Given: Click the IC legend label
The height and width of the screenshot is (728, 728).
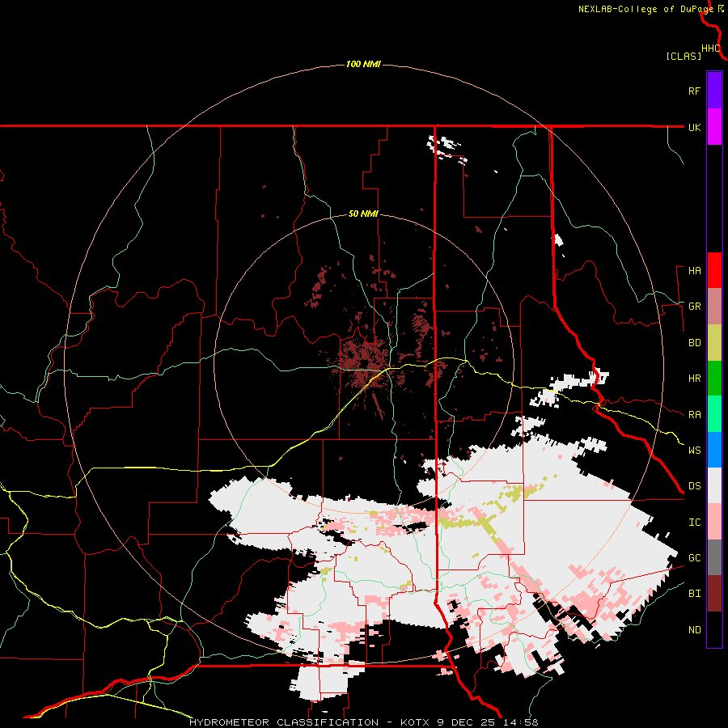Looking at the screenshot, I should 694,522.
